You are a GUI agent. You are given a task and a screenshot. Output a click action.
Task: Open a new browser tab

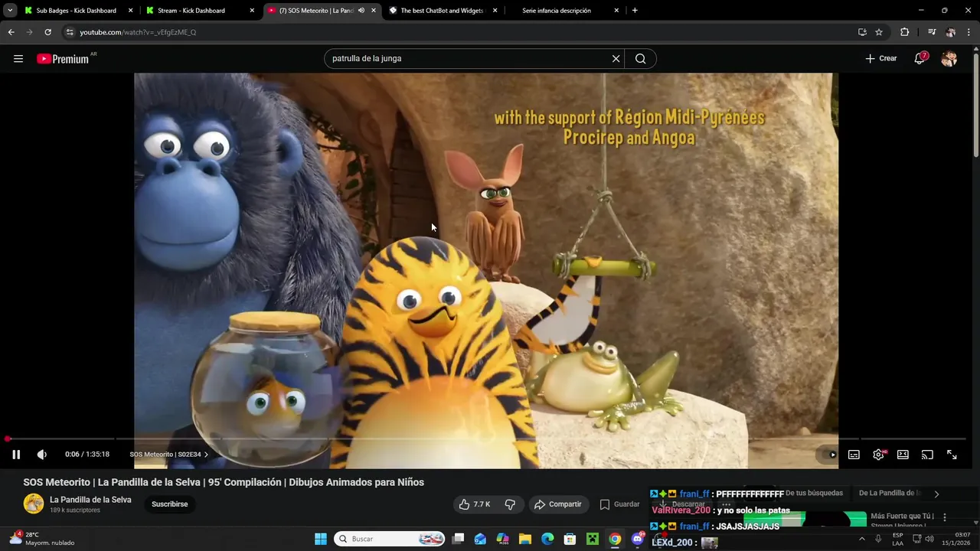coord(635,11)
